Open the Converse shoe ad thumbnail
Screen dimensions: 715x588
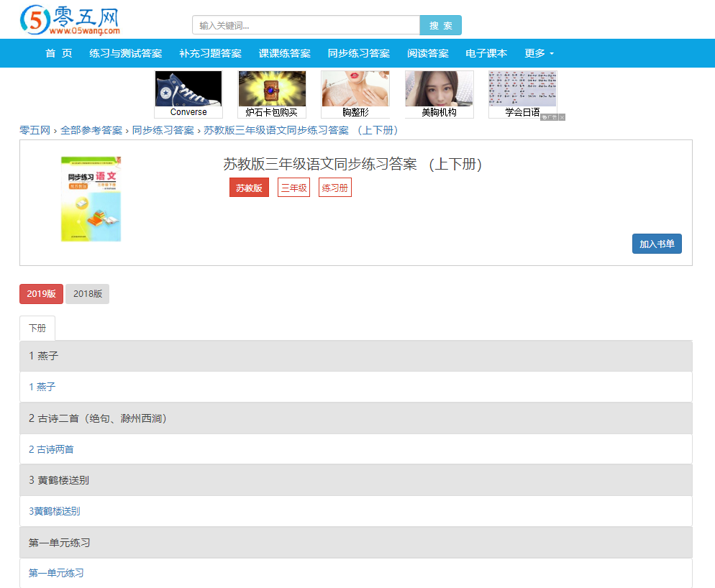coord(188,89)
